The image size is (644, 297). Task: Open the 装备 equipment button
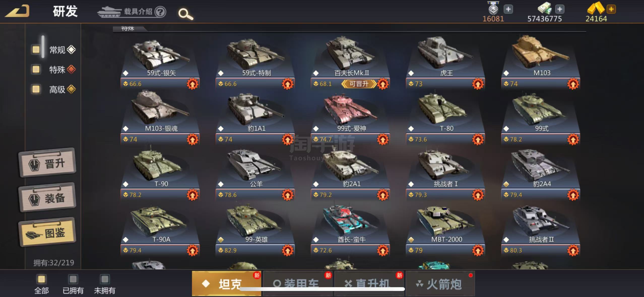click(x=47, y=197)
